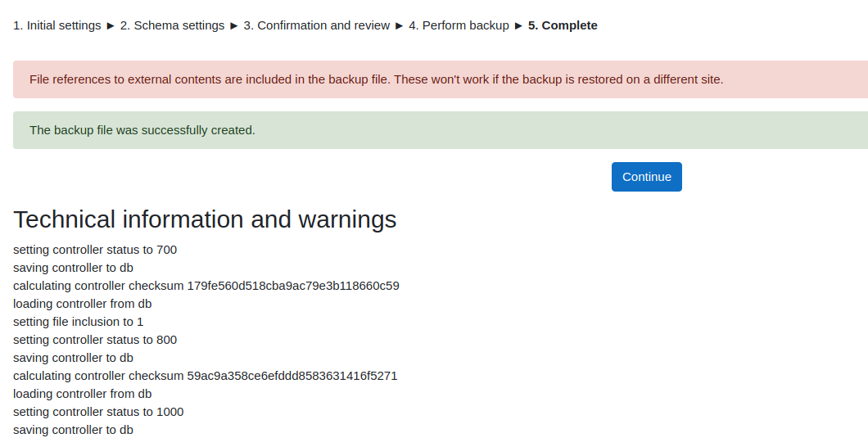Select the '5. Complete' step text
This screenshot has width=868, height=447.
[x=563, y=25]
